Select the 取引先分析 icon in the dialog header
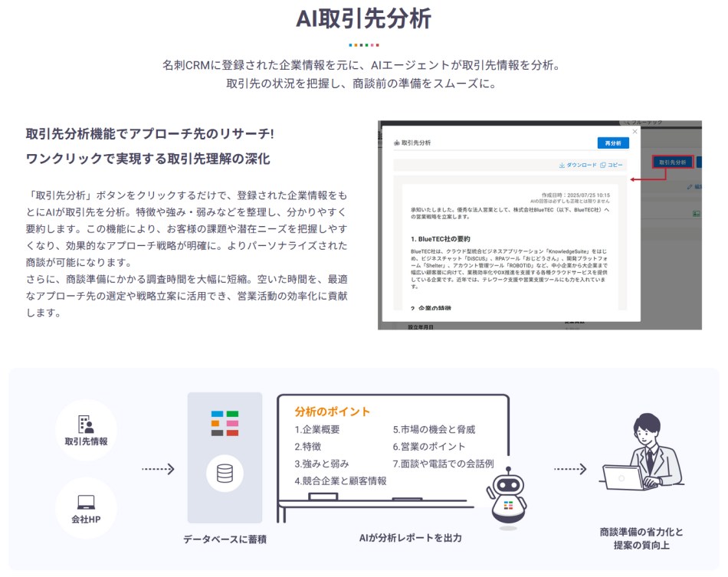This screenshot has width=728, height=577. tap(396, 143)
